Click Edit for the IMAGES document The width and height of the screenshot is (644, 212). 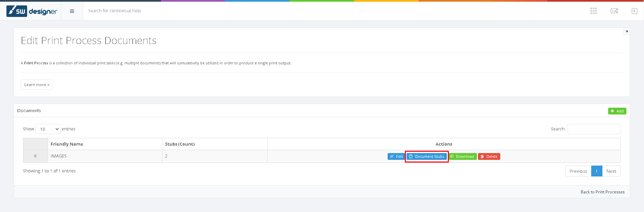click(x=396, y=156)
